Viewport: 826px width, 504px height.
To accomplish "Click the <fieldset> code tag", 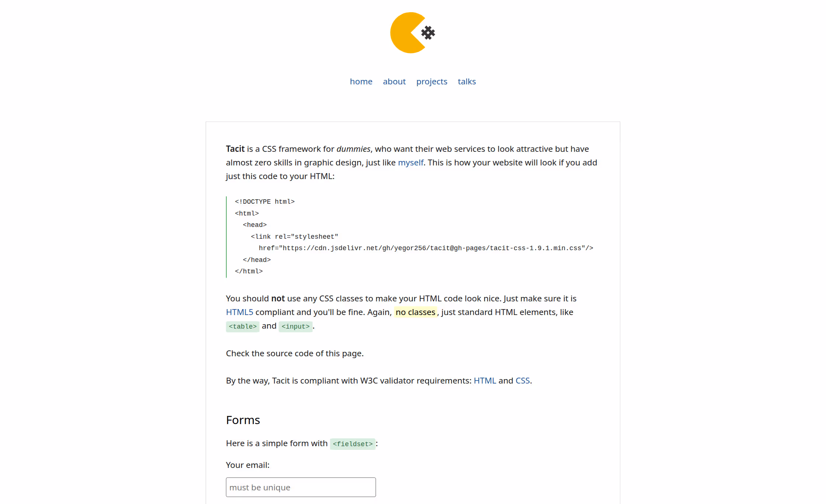I will tap(352, 444).
